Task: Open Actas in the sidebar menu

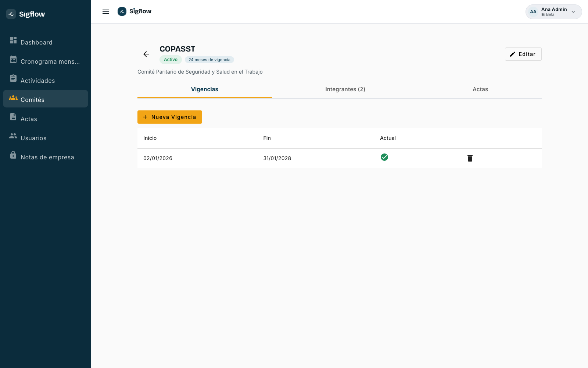Action: pyautogui.click(x=46, y=118)
